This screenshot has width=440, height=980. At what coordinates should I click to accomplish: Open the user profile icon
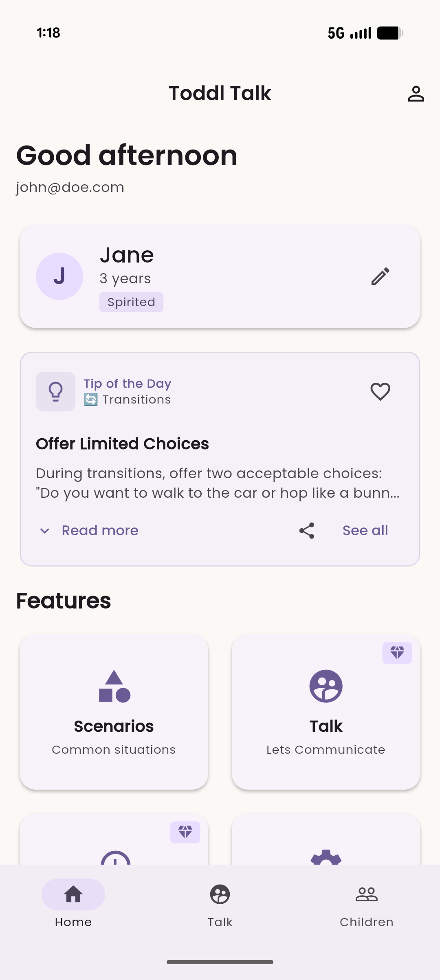416,94
